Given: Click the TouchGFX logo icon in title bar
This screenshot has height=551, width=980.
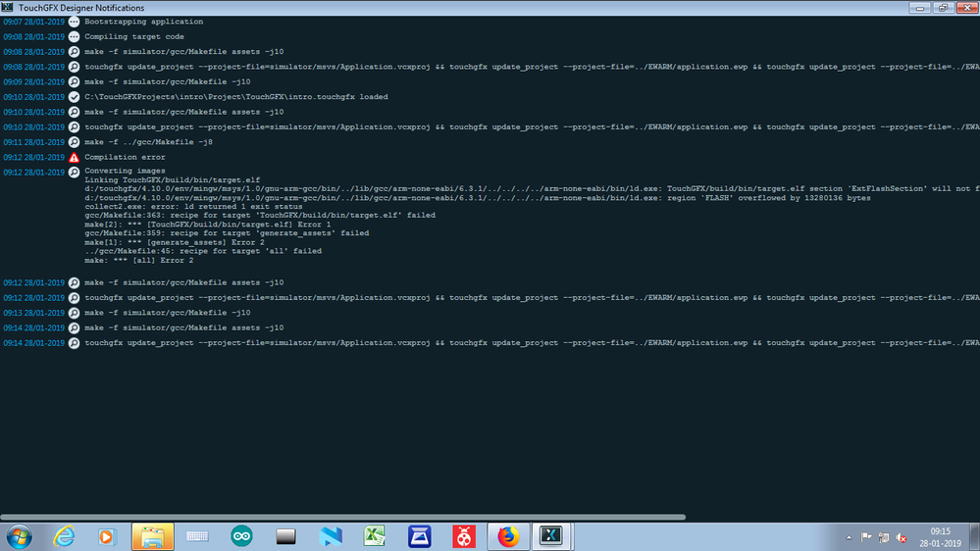Looking at the screenshot, I should pyautogui.click(x=8, y=8).
